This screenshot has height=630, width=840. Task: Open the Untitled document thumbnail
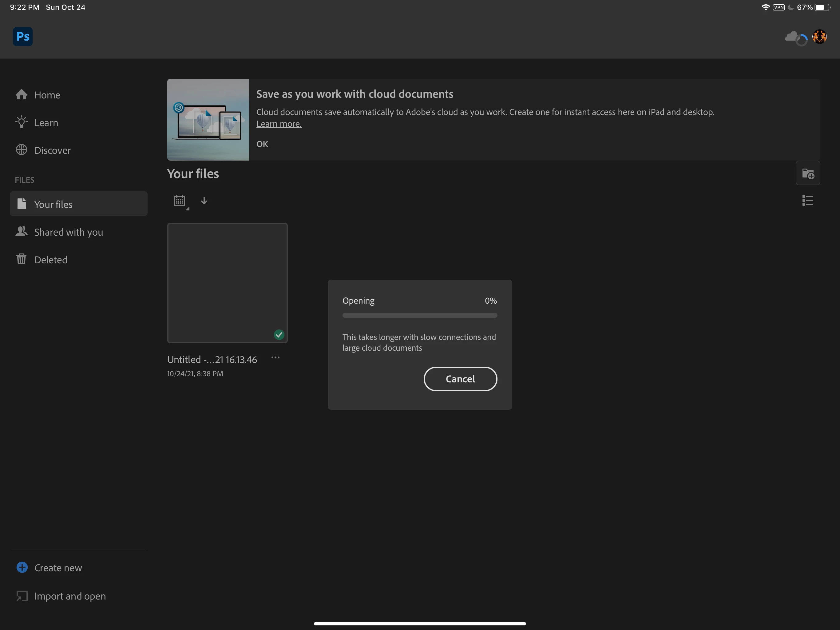(227, 283)
